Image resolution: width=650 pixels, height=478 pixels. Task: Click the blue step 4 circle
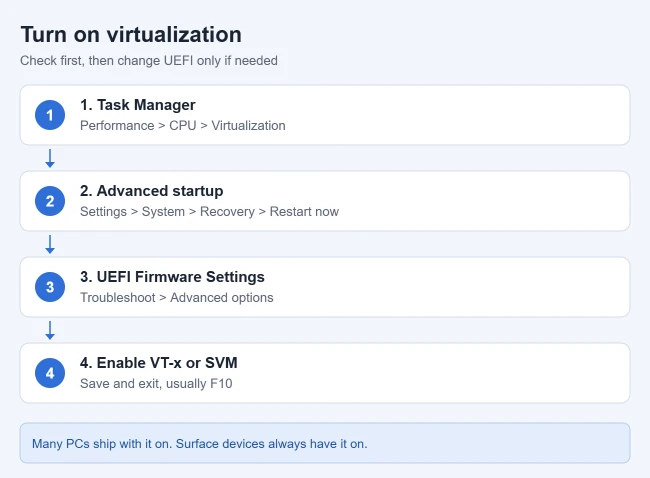click(x=50, y=373)
